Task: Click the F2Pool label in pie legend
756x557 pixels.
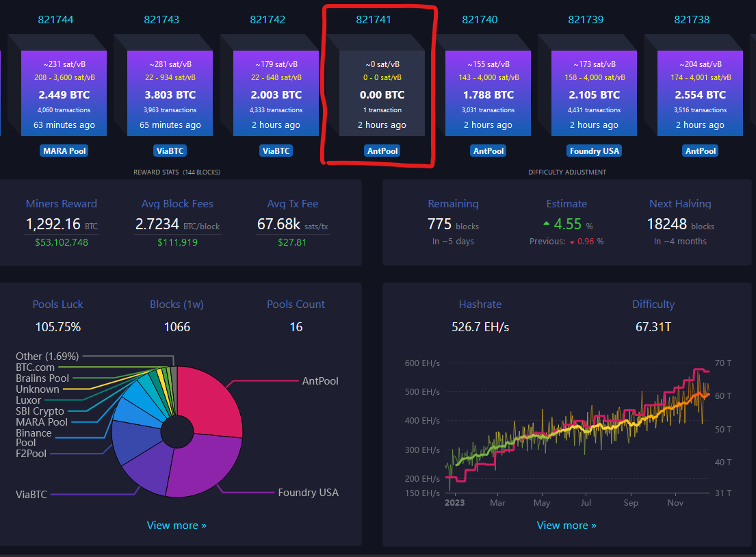Action: coord(31,453)
